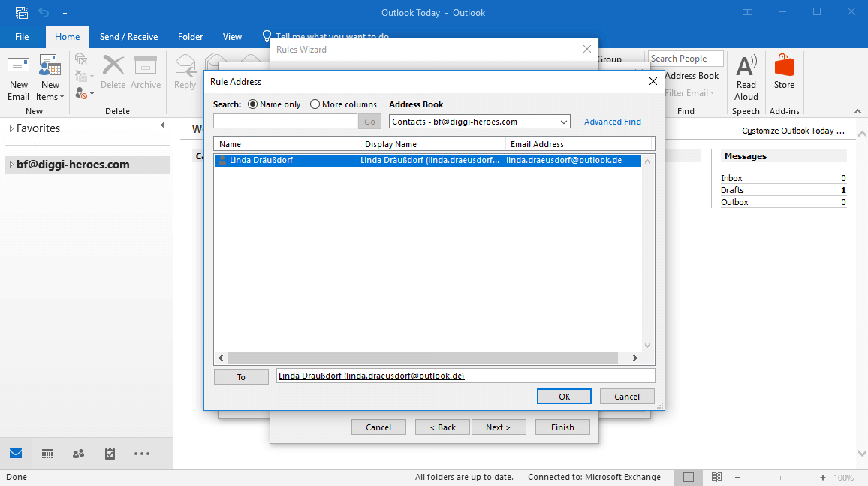Click Cancel in Rule Address dialog

(627, 397)
